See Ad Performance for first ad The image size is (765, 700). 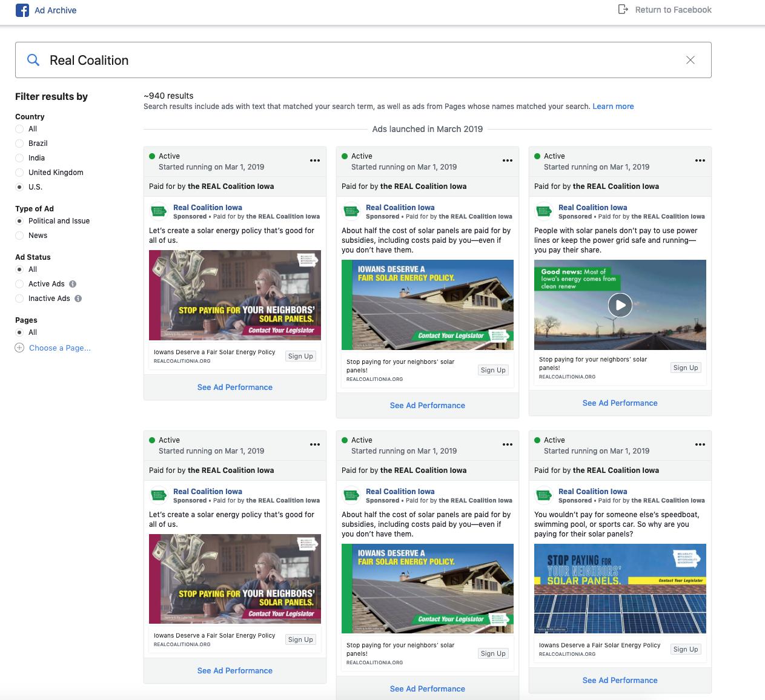(234, 388)
